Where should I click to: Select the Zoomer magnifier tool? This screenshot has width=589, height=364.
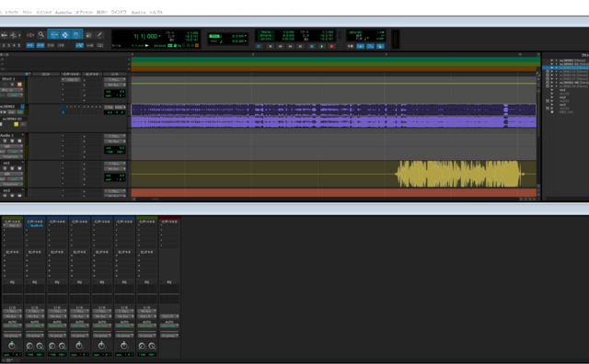[40, 35]
